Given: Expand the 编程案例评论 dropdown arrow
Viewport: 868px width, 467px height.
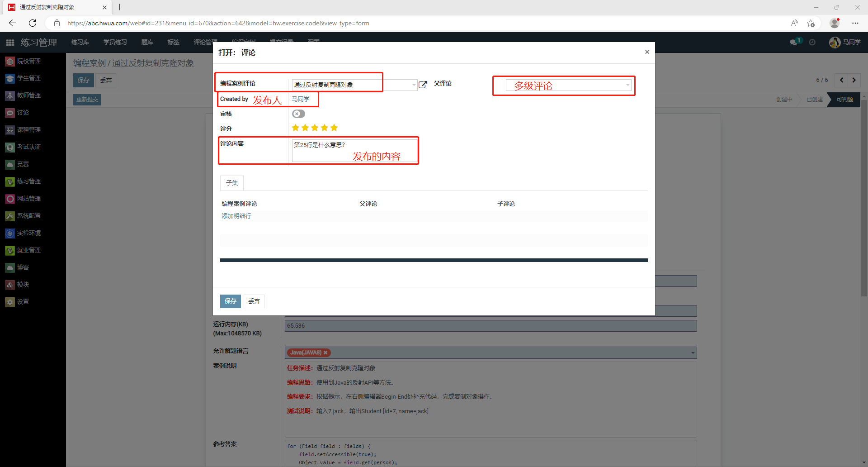Looking at the screenshot, I should click(414, 85).
